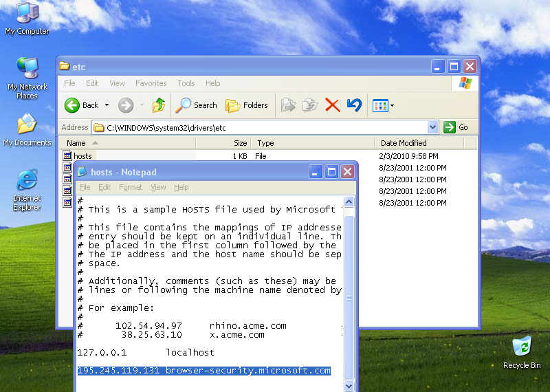This screenshot has width=550, height=392.
Task: Maximize the hosts Notepad window
Action: (x=331, y=172)
